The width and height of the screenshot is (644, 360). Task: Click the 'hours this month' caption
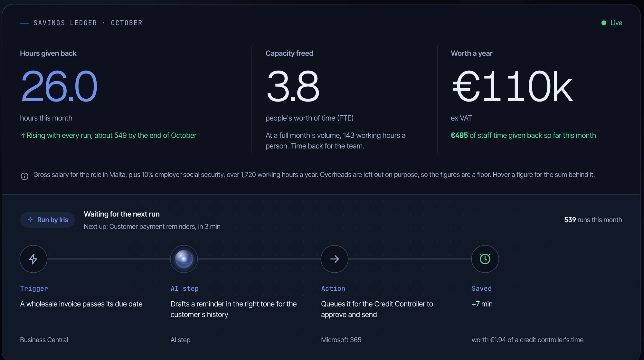46,118
